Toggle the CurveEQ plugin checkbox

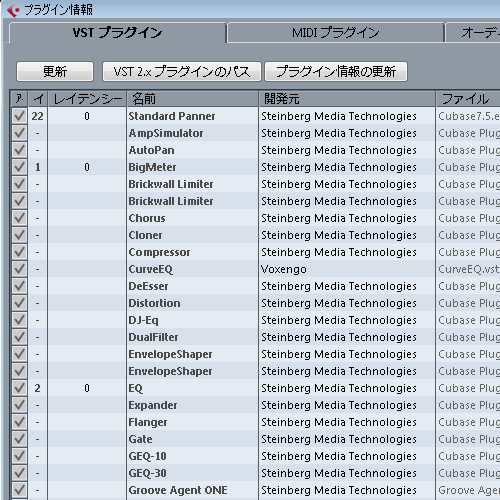click(x=19, y=269)
